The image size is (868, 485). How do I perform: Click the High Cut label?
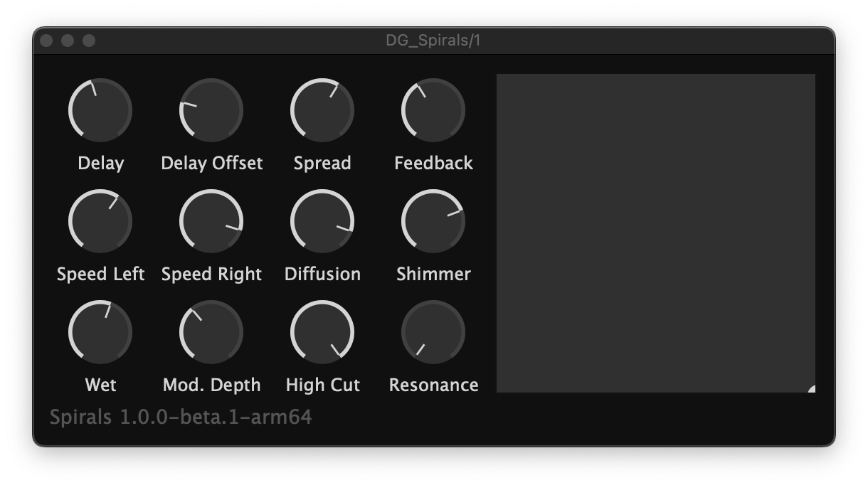[322, 385]
